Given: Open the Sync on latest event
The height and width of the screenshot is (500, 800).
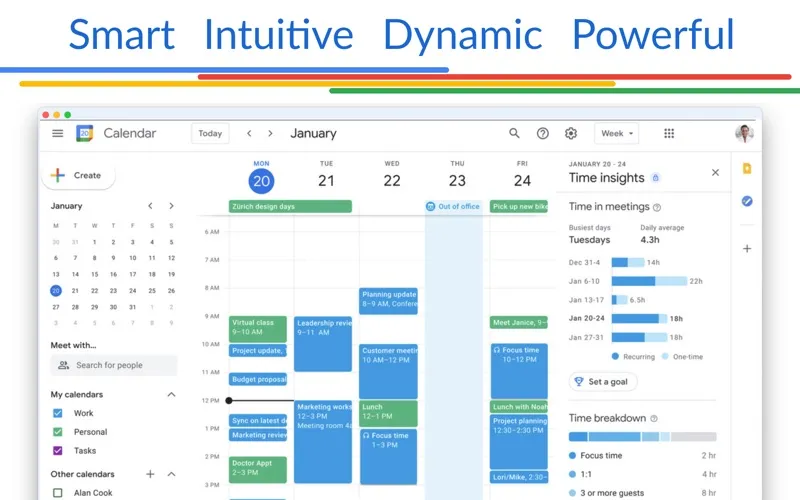Looking at the screenshot, I should click(258, 420).
